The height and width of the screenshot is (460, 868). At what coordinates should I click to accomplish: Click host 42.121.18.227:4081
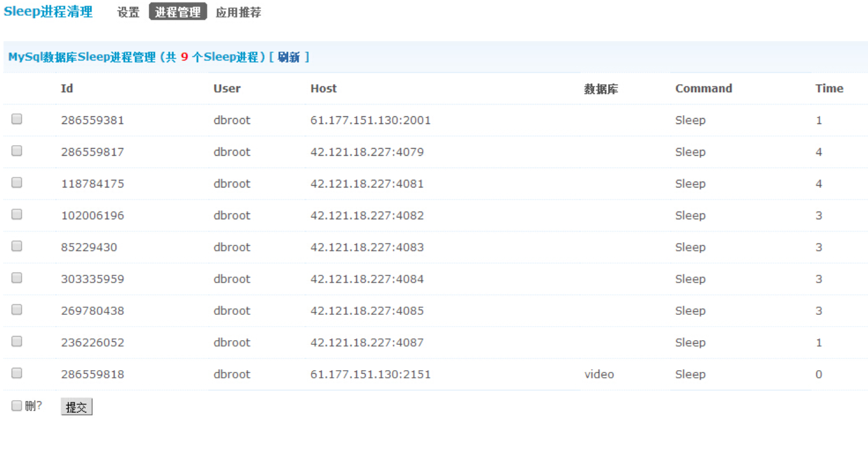pyautogui.click(x=367, y=184)
